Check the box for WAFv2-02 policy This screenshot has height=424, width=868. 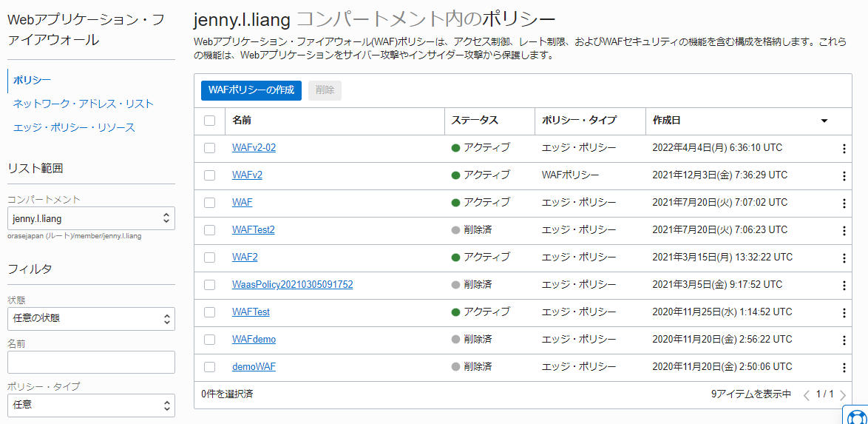coord(209,148)
